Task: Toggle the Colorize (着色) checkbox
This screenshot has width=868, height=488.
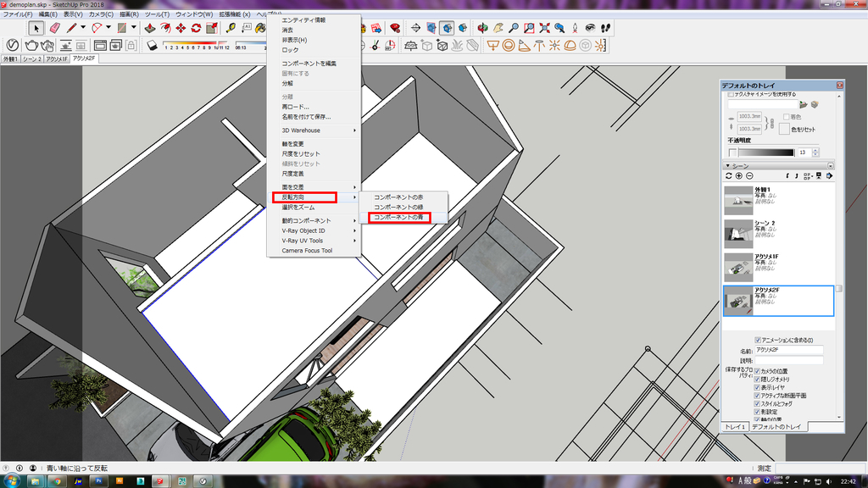Action: pos(786,117)
